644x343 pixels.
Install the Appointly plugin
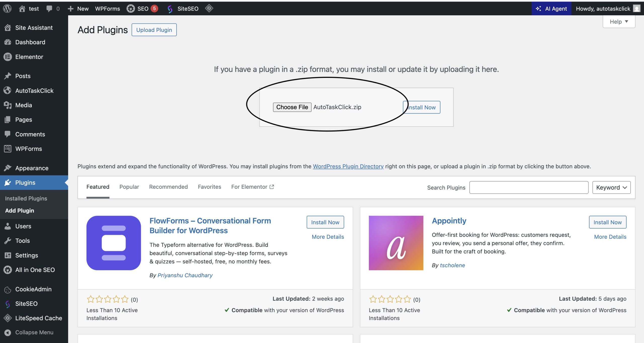(x=608, y=222)
